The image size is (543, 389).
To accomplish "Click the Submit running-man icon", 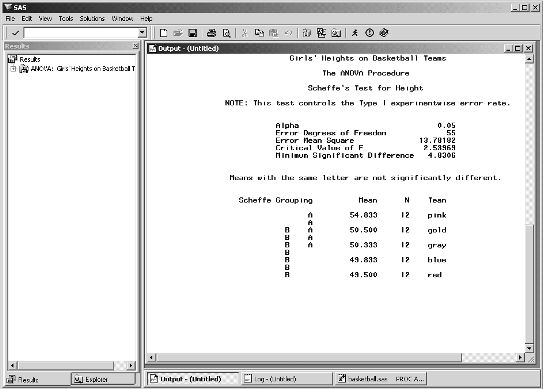I will coord(355,33).
